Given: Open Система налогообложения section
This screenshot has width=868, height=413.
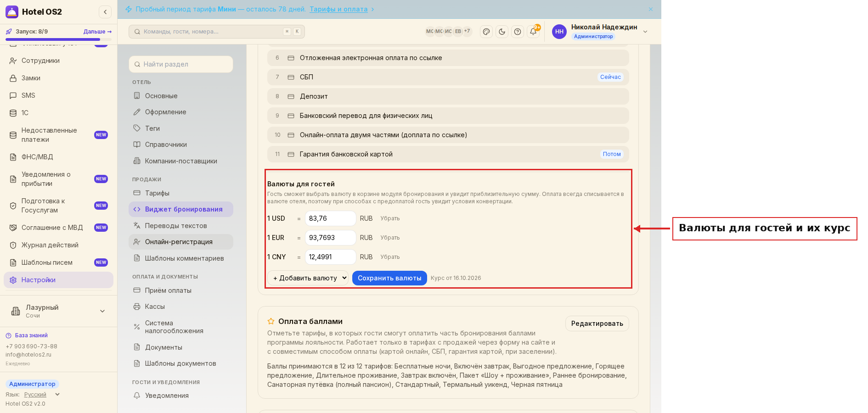Looking at the screenshot, I should click(x=181, y=327).
